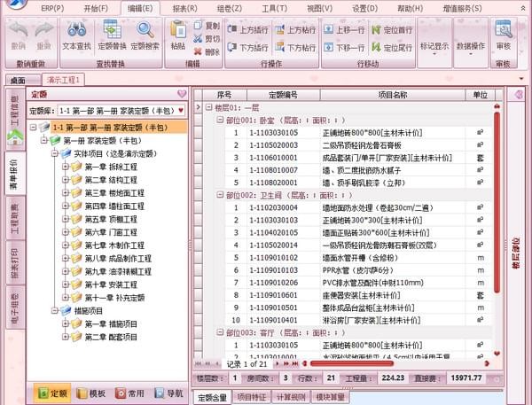Click the Audit (审核) toolbar icon
532x405 pixels.
tap(504, 29)
